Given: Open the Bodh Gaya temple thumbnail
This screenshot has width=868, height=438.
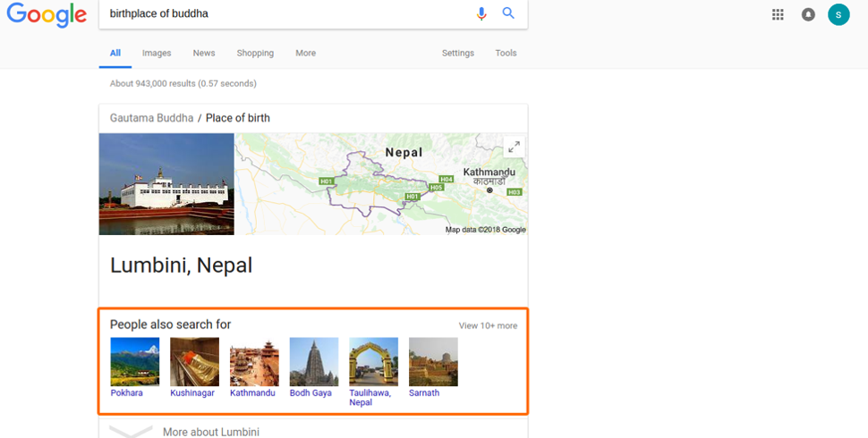Looking at the screenshot, I should [x=314, y=361].
